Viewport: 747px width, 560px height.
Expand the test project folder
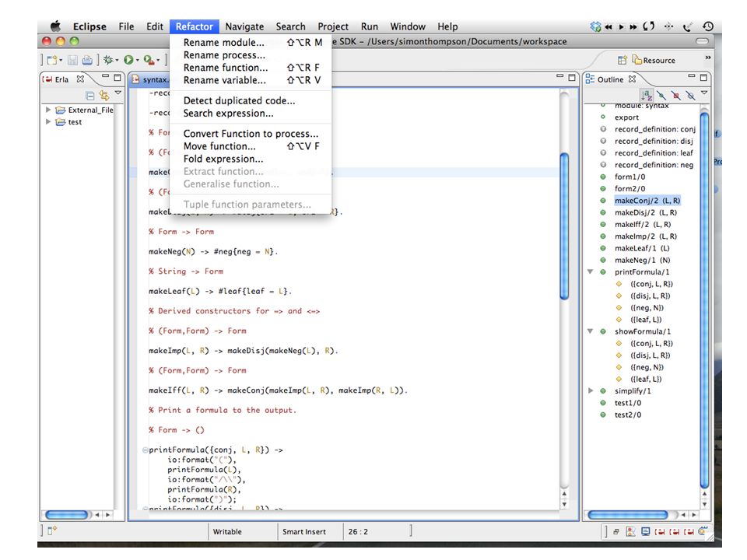coord(48,121)
